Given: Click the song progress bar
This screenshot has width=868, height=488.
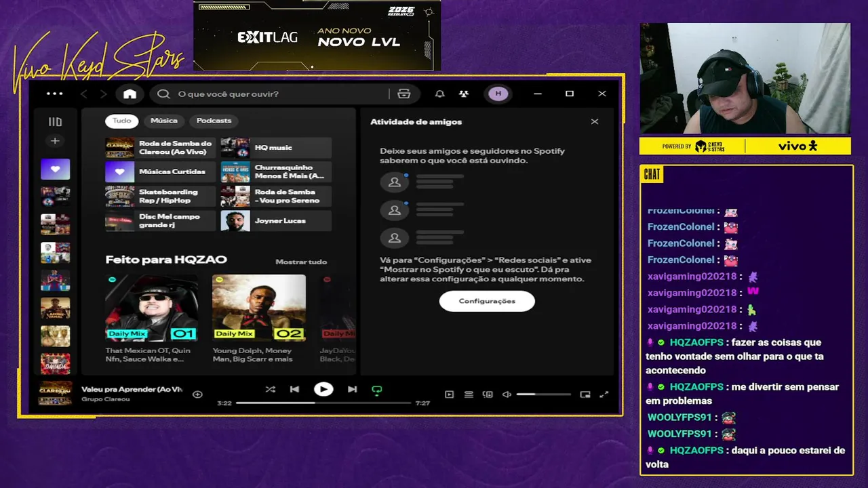Looking at the screenshot, I should tap(323, 403).
